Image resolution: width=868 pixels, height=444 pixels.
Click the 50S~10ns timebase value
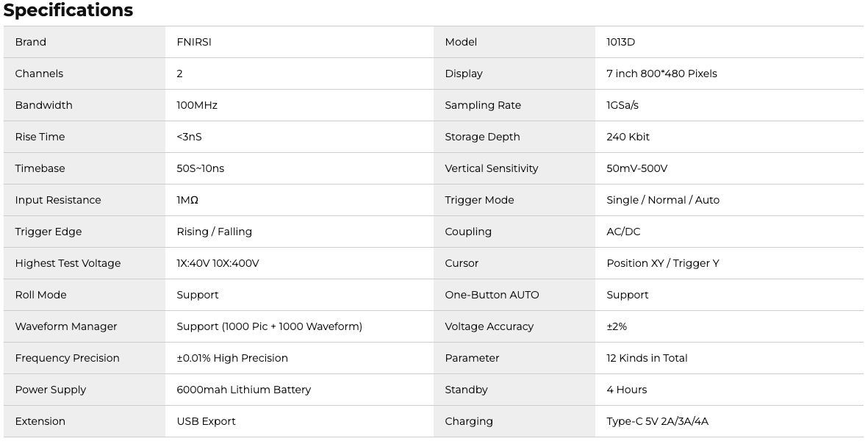click(x=200, y=168)
